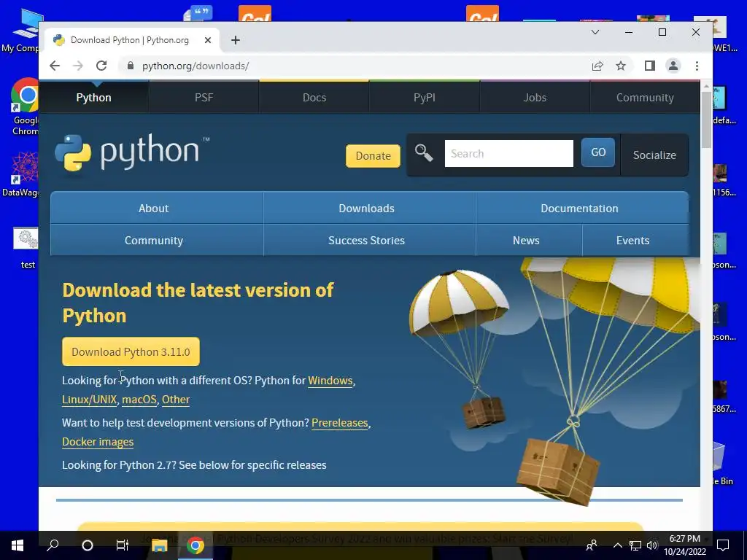This screenshot has height=560, width=747.
Task: Open File Explorer from taskbar
Action: tap(159, 545)
